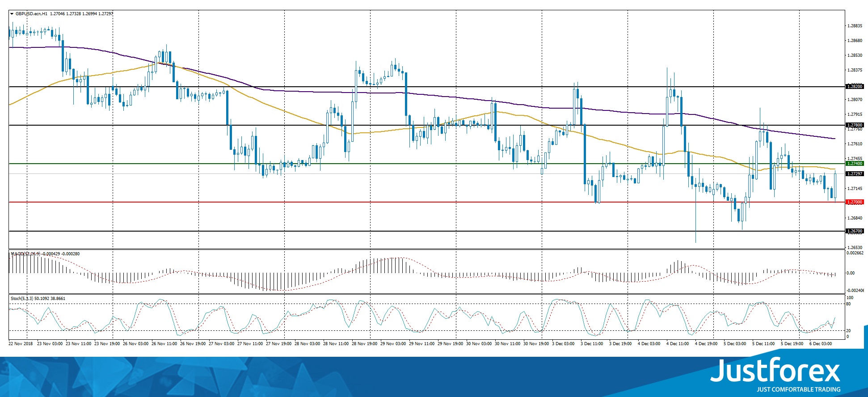Click the 1.27915 value on price axis
The image size is (868, 397).
[855, 114]
